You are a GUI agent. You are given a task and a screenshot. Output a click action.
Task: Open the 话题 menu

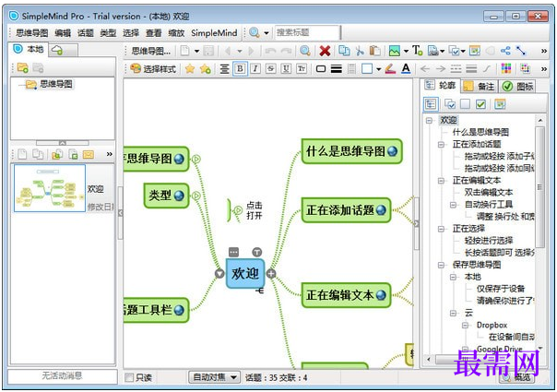[x=86, y=33]
